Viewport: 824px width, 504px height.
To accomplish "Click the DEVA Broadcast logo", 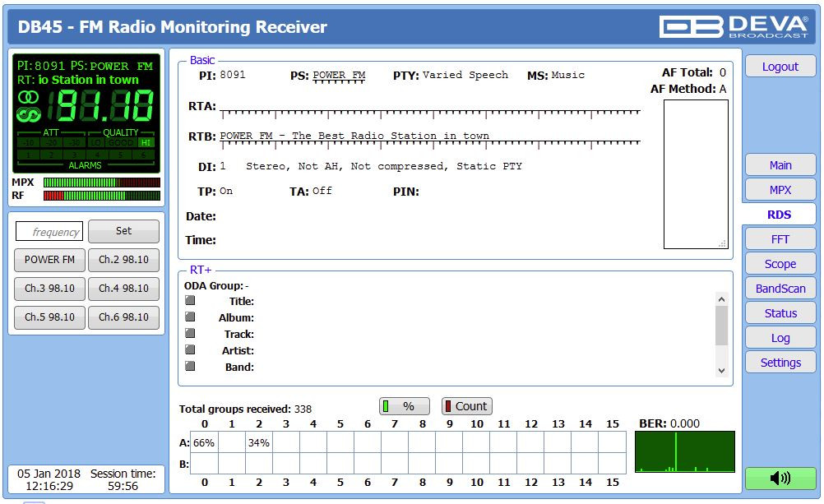I will pos(734,27).
